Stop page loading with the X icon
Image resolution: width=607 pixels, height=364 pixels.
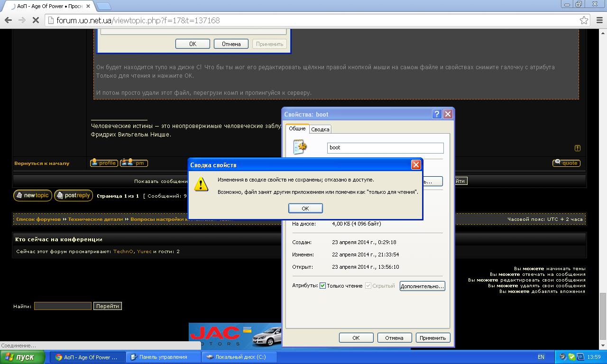(36, 20)
